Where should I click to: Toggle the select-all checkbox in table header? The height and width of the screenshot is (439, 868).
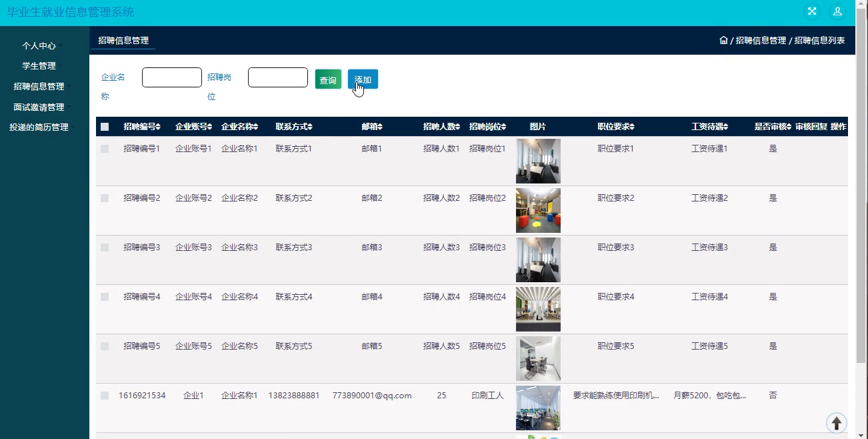105,127
